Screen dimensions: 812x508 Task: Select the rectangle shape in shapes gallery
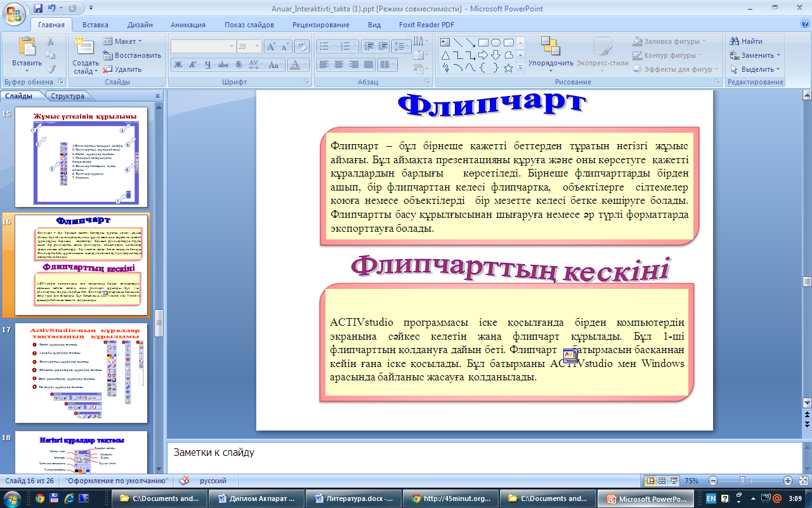point(483,43)
